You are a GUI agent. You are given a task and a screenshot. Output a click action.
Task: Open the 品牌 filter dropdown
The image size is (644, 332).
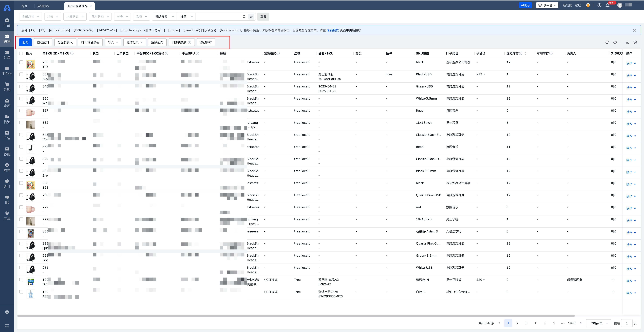pos(141,17)
